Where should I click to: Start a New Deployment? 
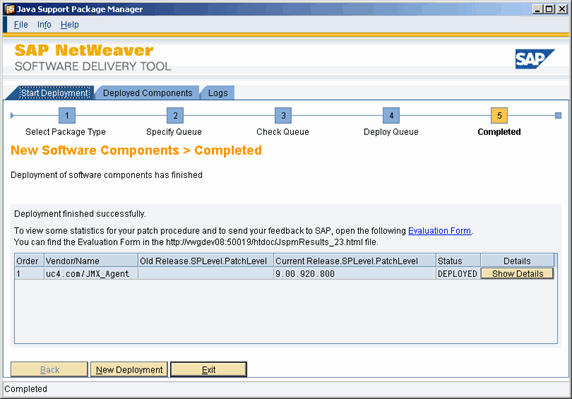(129, 369)
